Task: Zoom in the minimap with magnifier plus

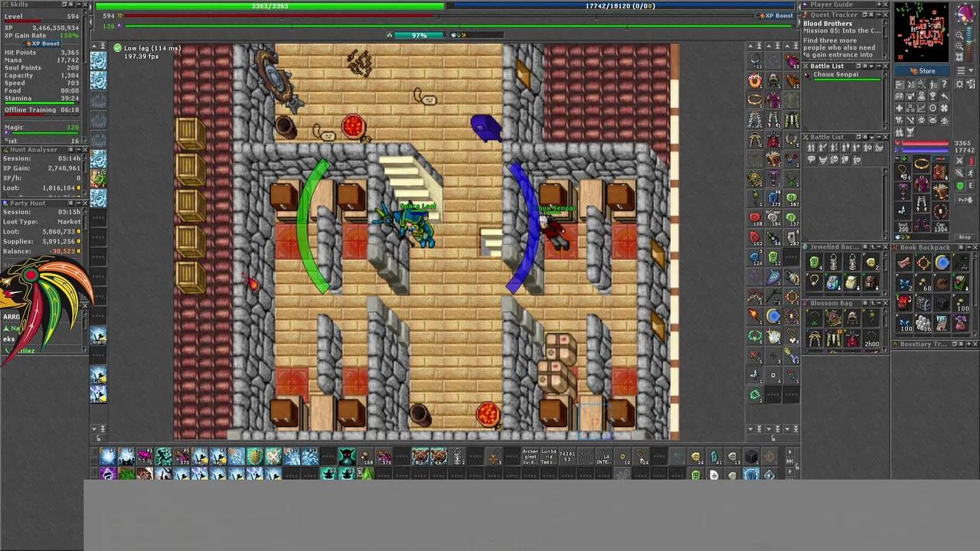Action: (x=959, y=46)
